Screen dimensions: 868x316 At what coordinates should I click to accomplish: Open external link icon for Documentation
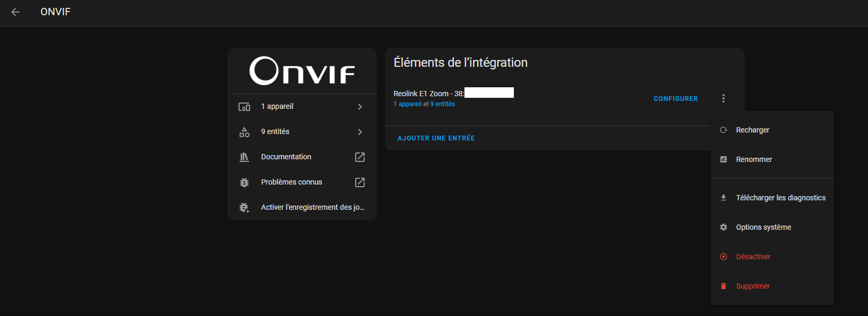360,157
